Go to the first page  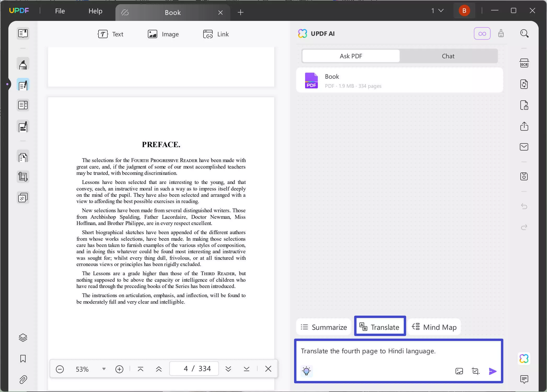(x=141, y=369)
